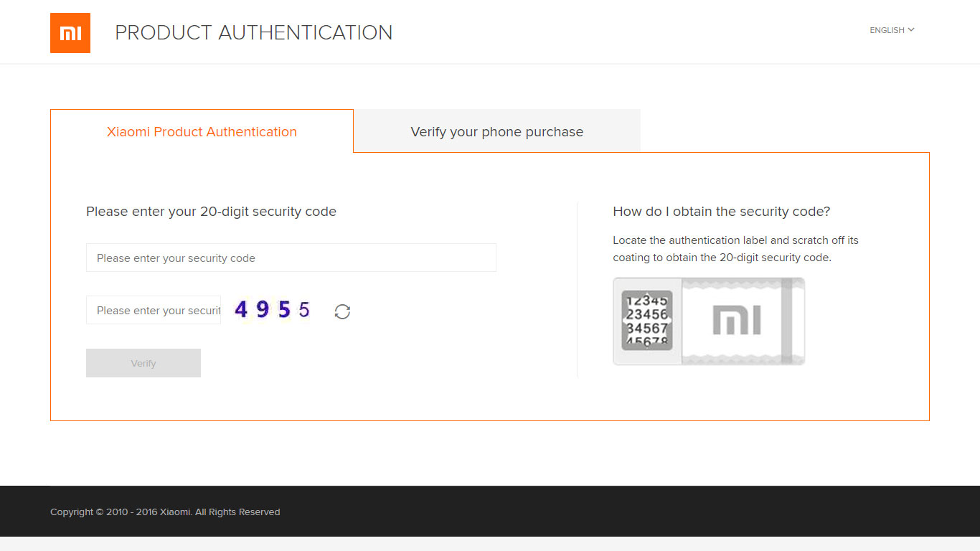Image resolution: width=980 pixels, height=551 pixels.
Task: Click the last digit 5 in the captcha
Action: tap(304, 310)
